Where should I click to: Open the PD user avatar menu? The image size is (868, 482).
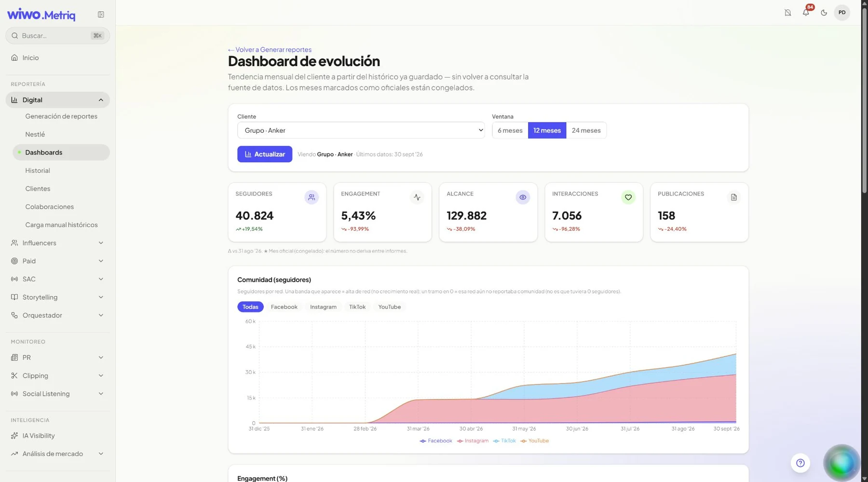842,13
